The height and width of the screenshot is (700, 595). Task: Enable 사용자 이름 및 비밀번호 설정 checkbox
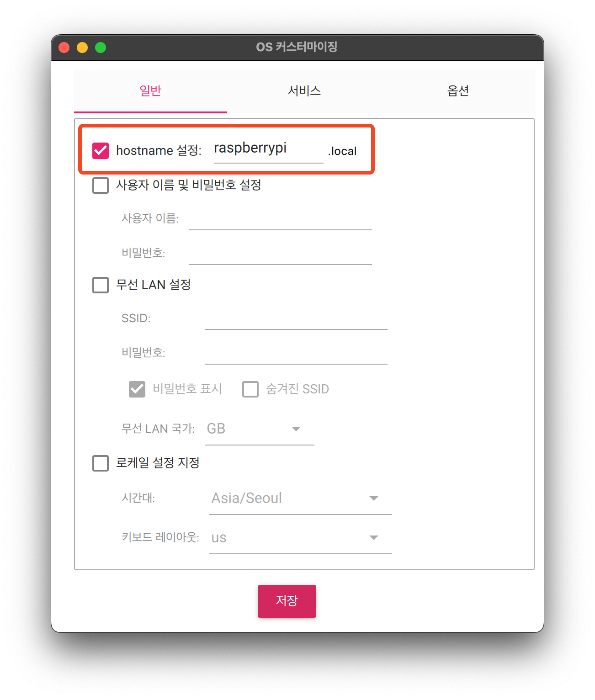101,186
